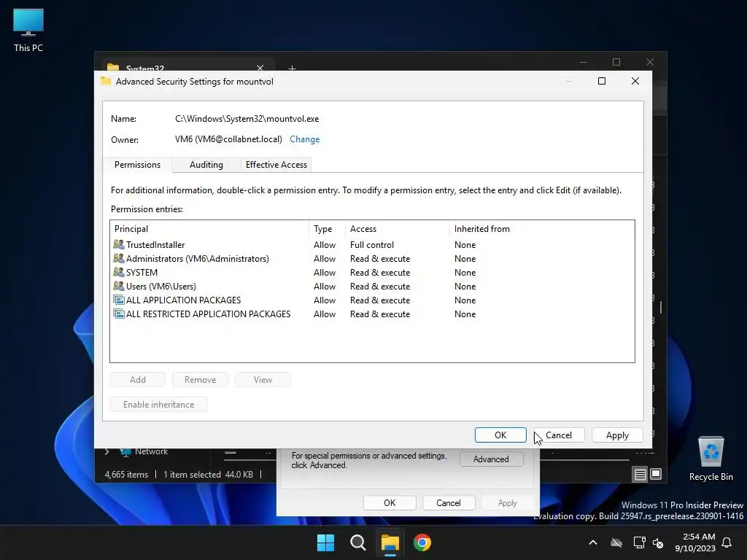Screen dimensions: 747x560
Task: Click Cancel in mountvol Properties dialog
Action: 449,503
